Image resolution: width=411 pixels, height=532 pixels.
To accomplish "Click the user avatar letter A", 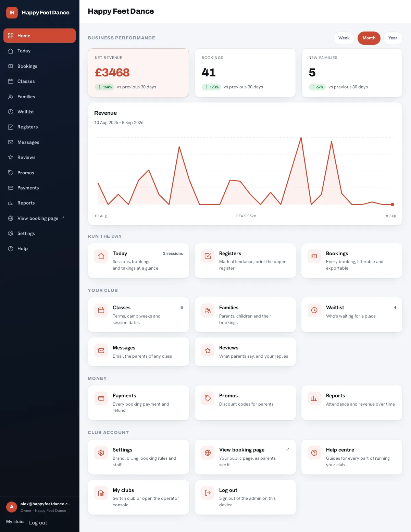I will tap(12, 507).
